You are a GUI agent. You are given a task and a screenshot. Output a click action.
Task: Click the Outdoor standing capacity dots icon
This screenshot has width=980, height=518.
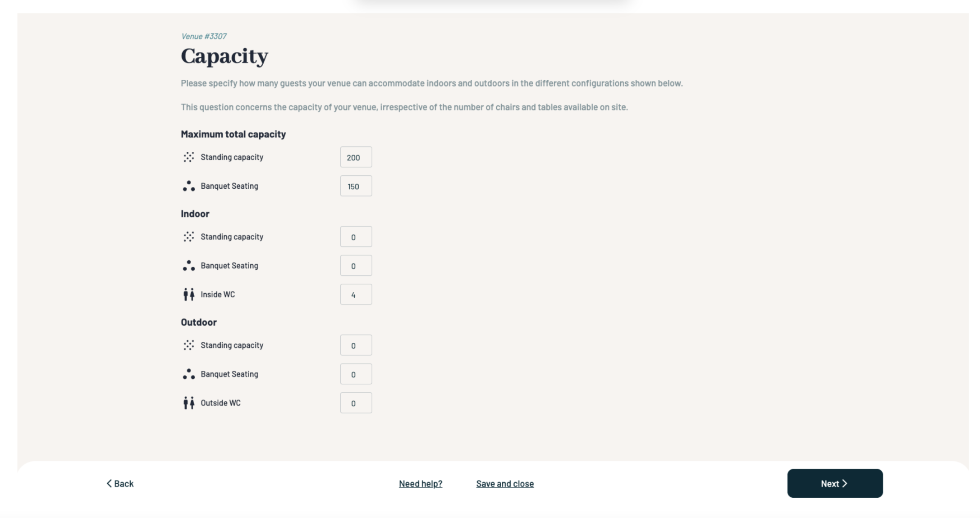pos(189,345)
